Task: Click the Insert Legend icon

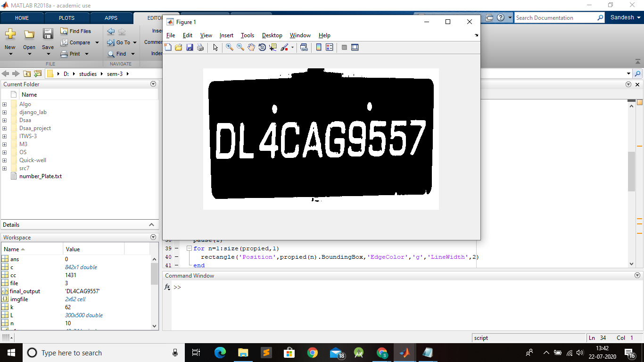Action: point(330,47)
